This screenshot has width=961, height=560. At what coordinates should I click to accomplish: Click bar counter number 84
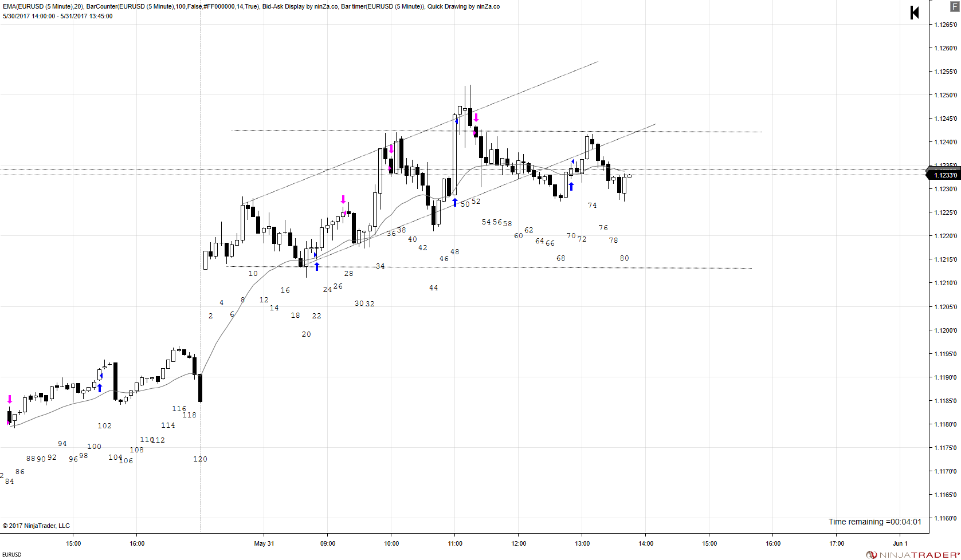(x=10, y=482)
